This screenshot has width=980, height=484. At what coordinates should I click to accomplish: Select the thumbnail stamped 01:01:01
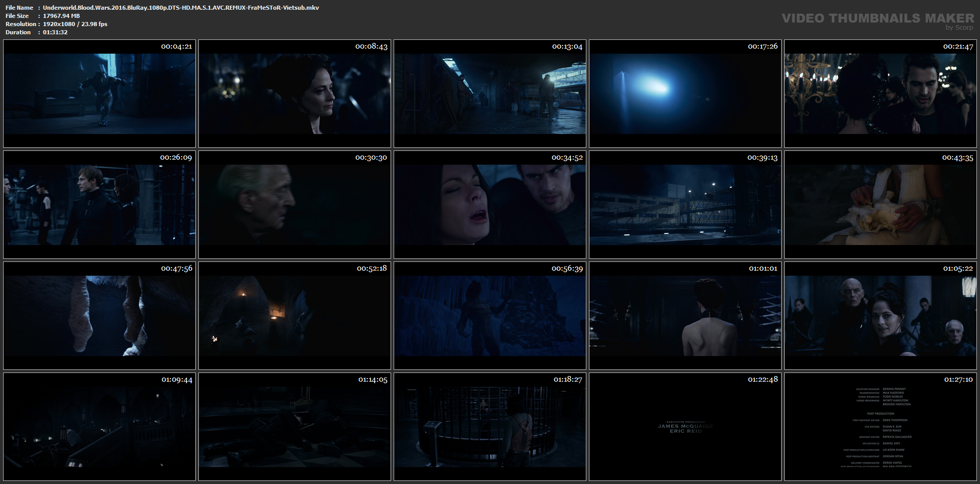click(x=685, y=316)
